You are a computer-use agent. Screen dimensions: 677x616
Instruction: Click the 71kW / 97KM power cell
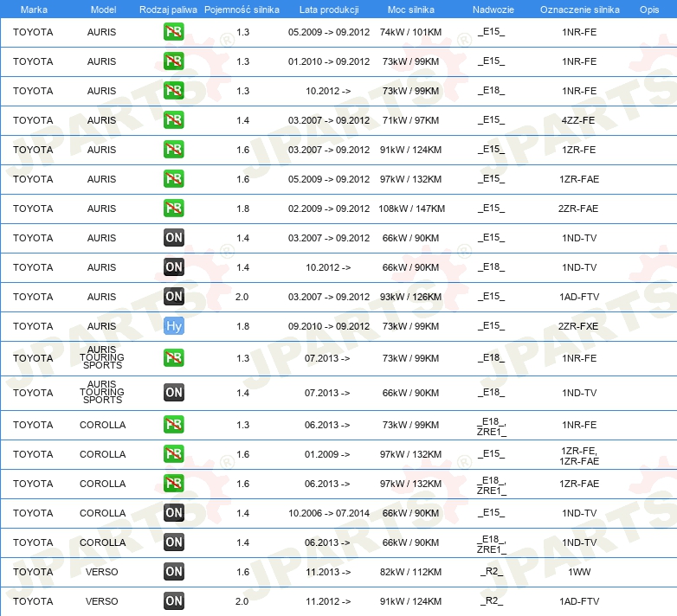[410, 120]
